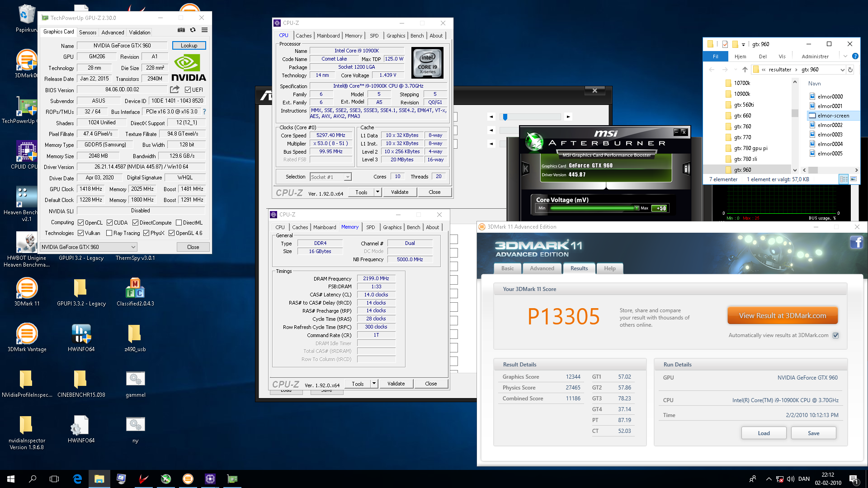Click blue slider handle in background window

point(505,117)
